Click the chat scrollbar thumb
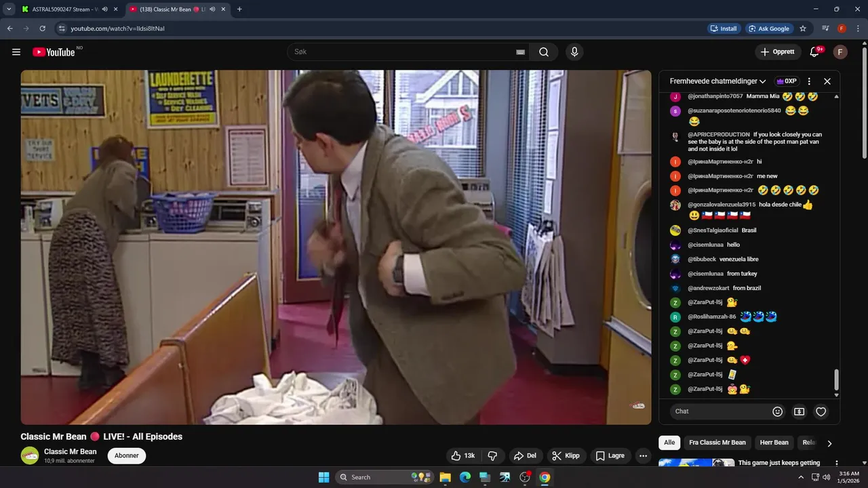This screenshot has width=868, height=488. (836, 380)
